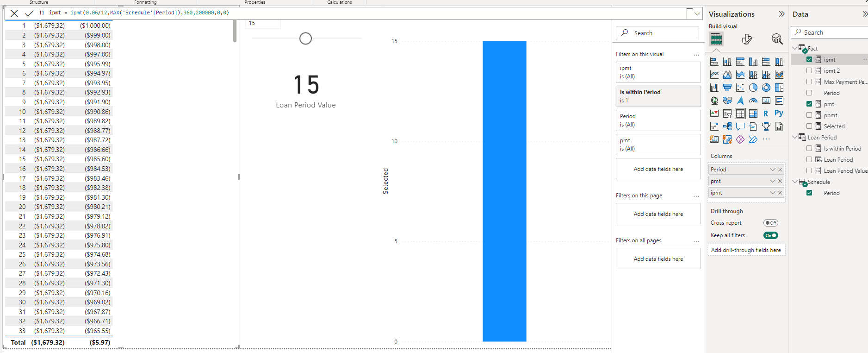Open the Period column dropdown arrow
Screen dimensions: 868x353
(773, 170)
